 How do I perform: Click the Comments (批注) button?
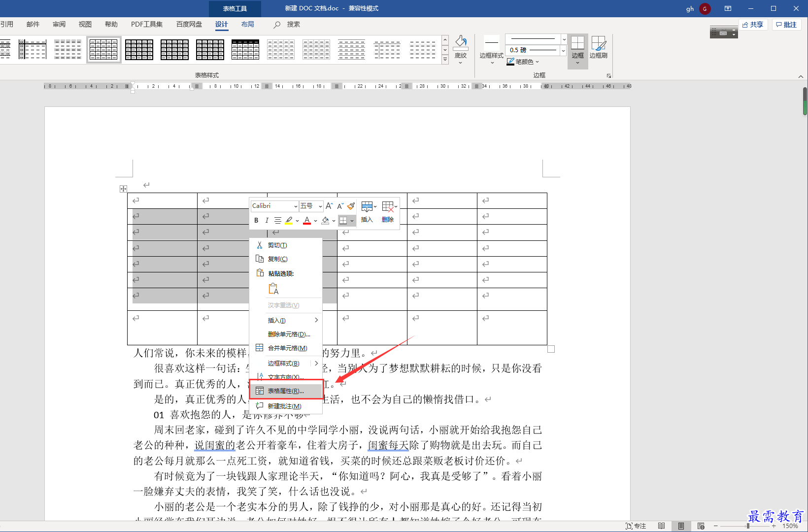click(x=786, y=25)
